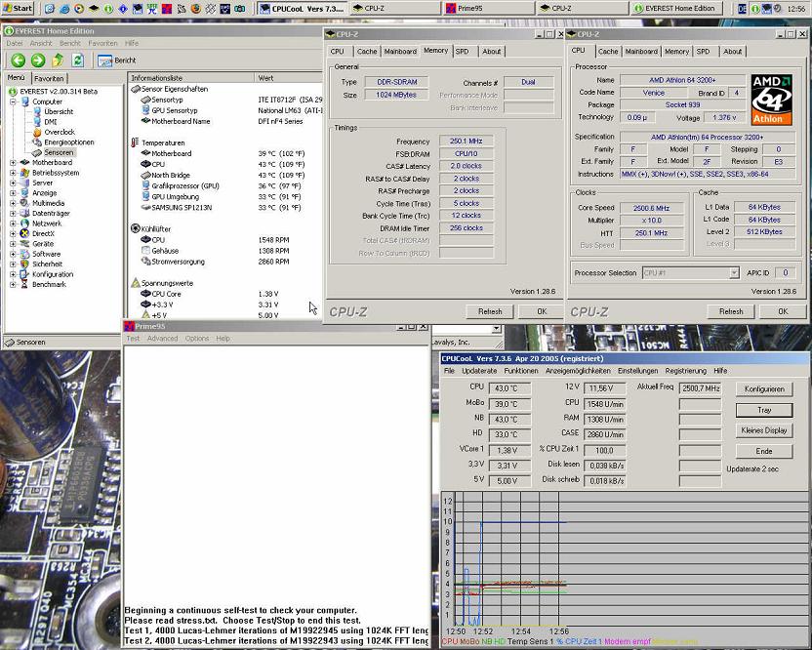Click the DE language indicator in tray
Screen dimensions: 812x650
point(742,9)
